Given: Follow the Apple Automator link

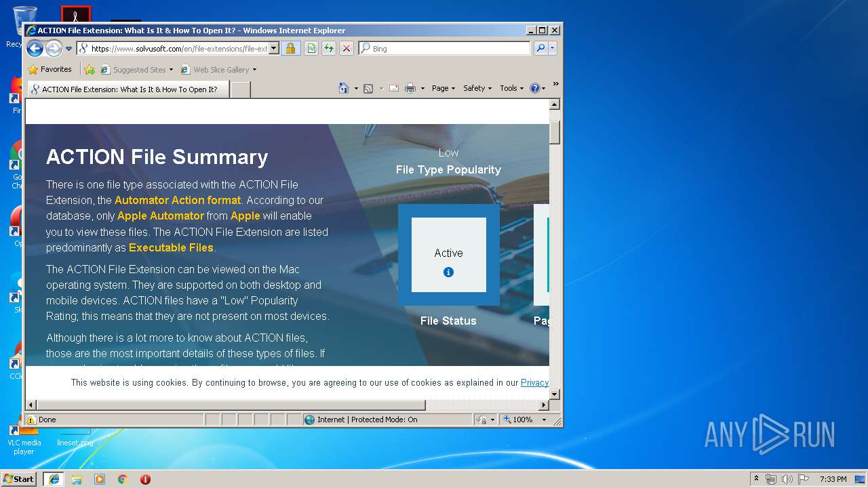Looking at the screenshot, I should tap(161, 216).
